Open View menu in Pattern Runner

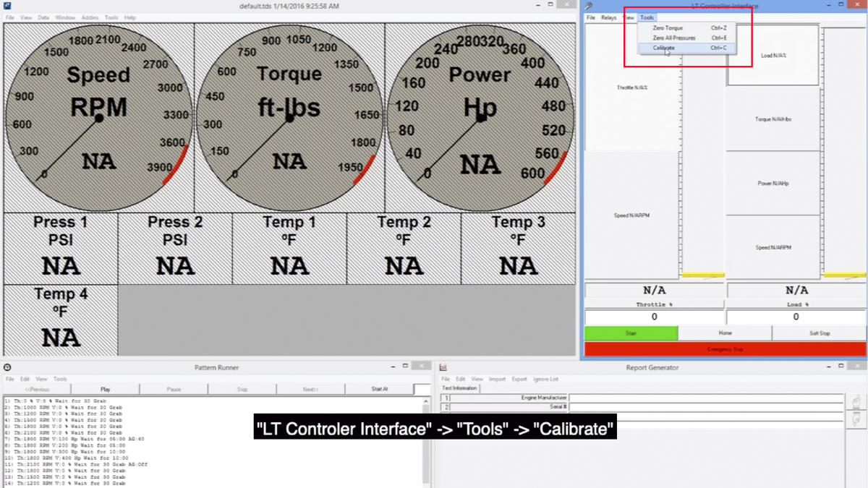42,379
